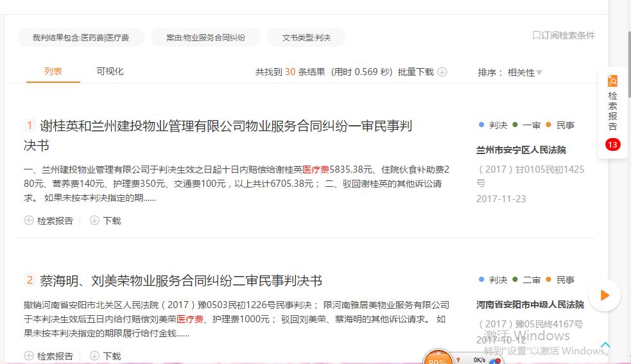631x364 pixels.
Task: Click 民事 tag of second result
Action: coord(565,280)
